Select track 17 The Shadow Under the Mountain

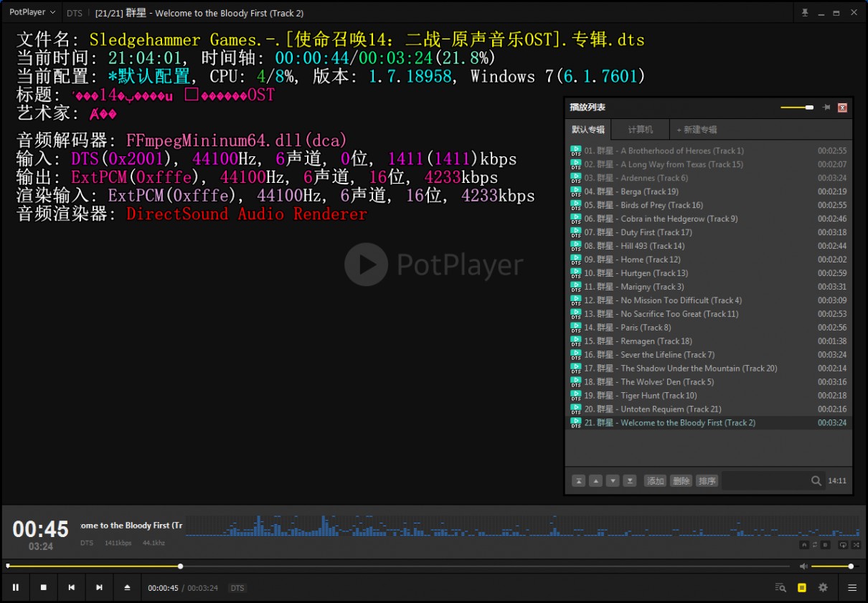pyautogui.click(x=709, y=369)
